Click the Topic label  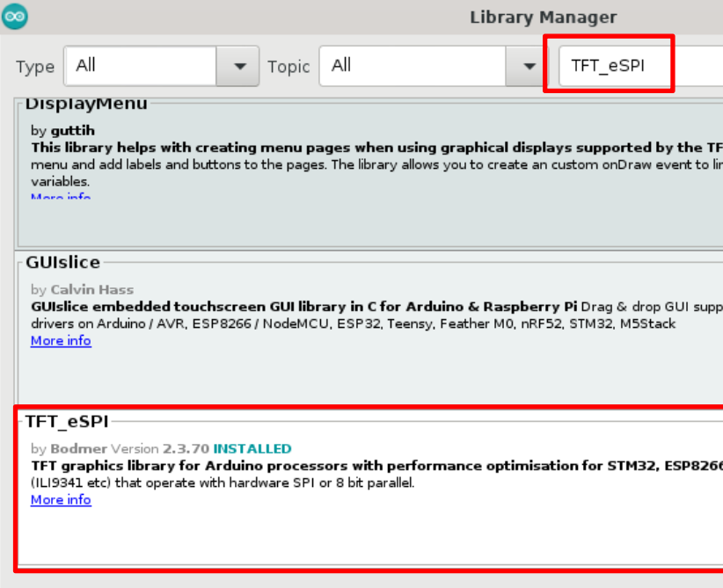click(288, 67)
